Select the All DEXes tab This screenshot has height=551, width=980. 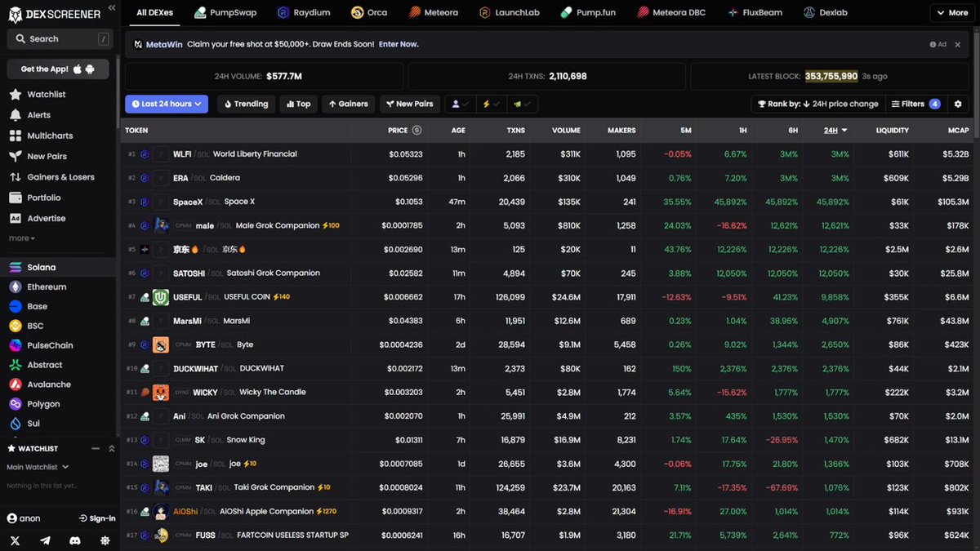tap(155, 13)
